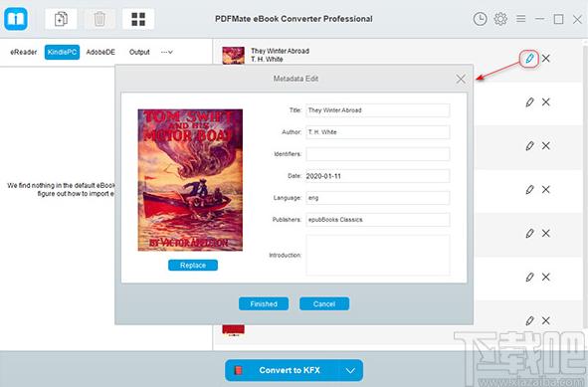Click the trash delete toolbar icon
588x387 pixels.
coord(99,19)
